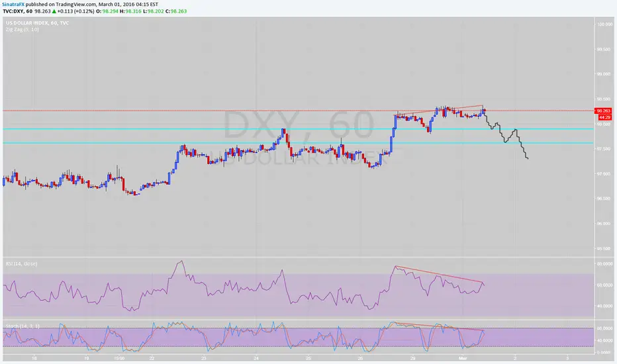Click the 97.000 price axis label
Viewport: 617px width, 364px height.
tap(605, 173)
